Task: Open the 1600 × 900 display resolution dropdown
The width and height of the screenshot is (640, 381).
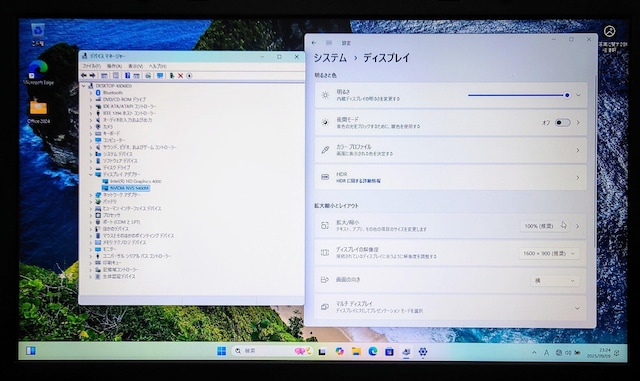Action: 549,254
